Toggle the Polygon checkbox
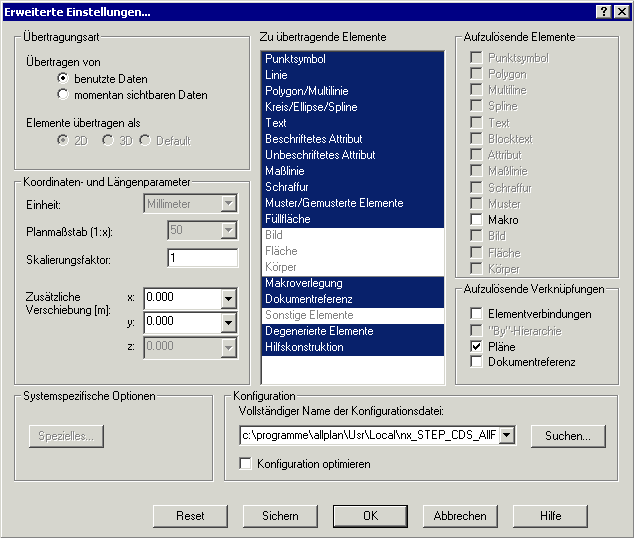Viewport: 634px width, 538px height. pyautogui.click(x=477, y=74)
